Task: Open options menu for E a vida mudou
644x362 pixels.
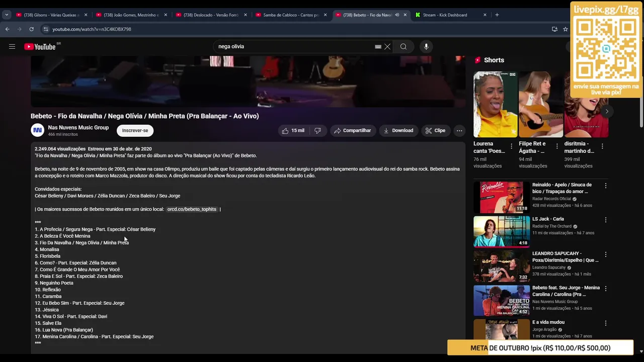Action: pos(606,323)
